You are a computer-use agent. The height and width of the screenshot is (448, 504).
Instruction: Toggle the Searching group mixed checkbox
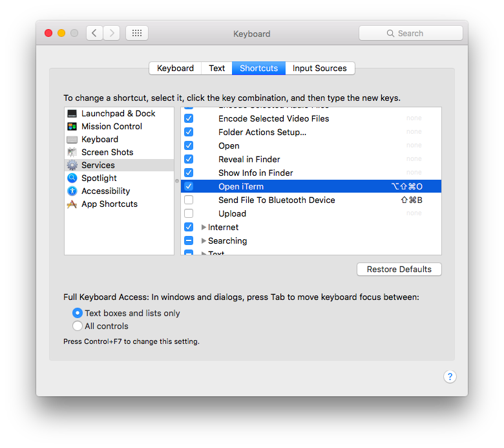point(189,240)
